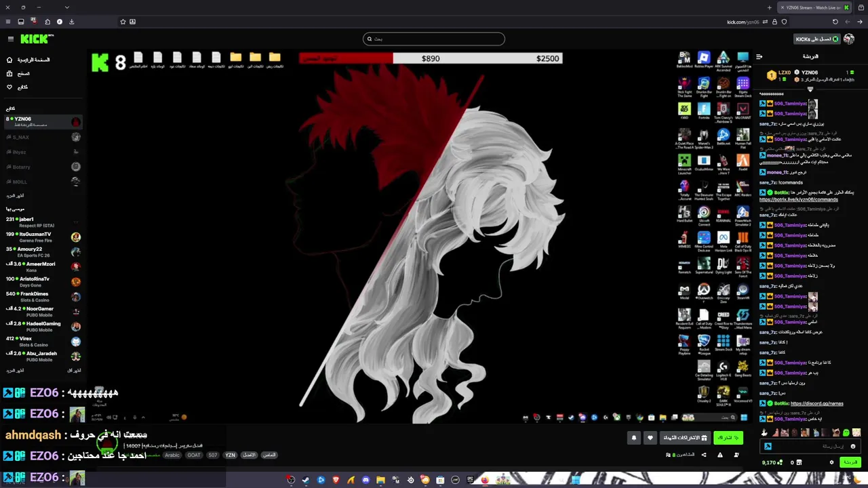
Task: Toggle the notification bell button
Action: coord(634,438)
